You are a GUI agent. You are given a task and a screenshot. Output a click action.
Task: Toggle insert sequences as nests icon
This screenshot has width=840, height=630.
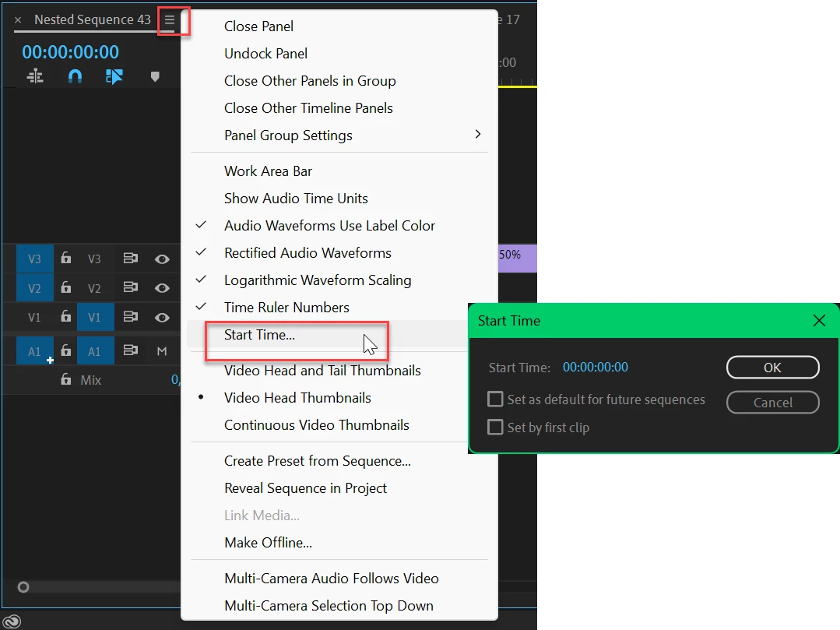[x=35, y=76]
